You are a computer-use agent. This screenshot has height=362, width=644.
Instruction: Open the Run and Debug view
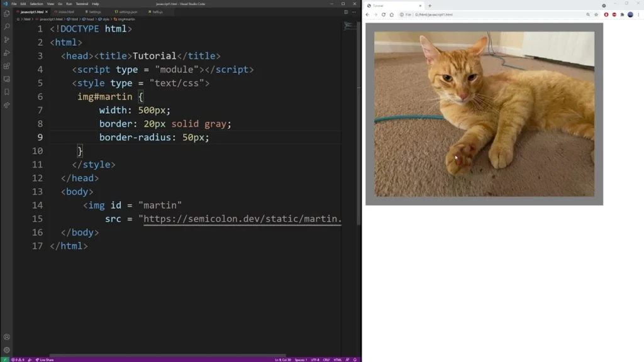7,53
